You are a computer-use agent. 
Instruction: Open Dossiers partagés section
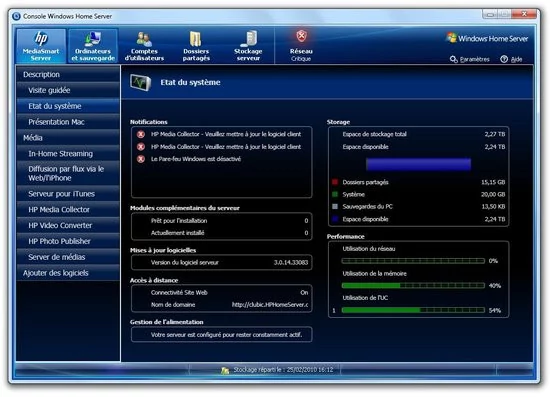pos(196,46)
